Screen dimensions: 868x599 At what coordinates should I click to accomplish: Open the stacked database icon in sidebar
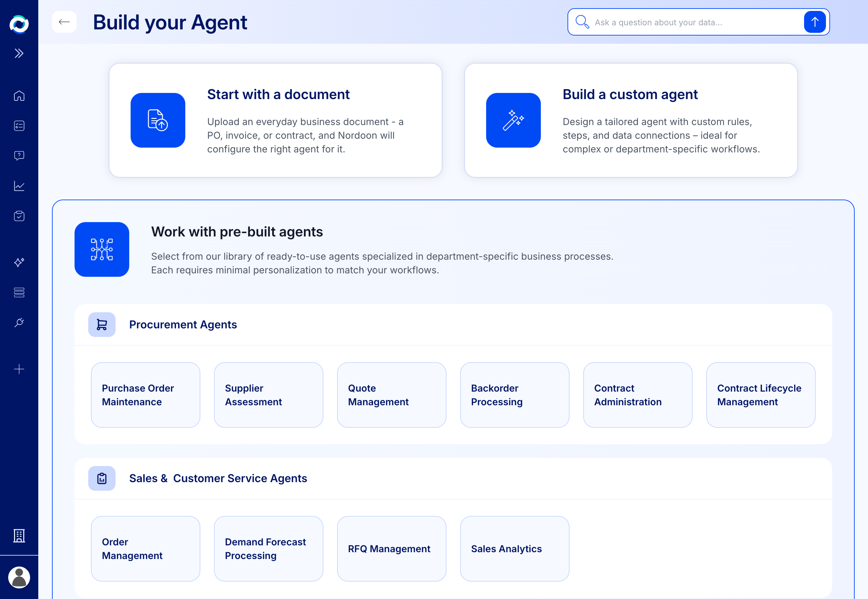click(19, 292)
